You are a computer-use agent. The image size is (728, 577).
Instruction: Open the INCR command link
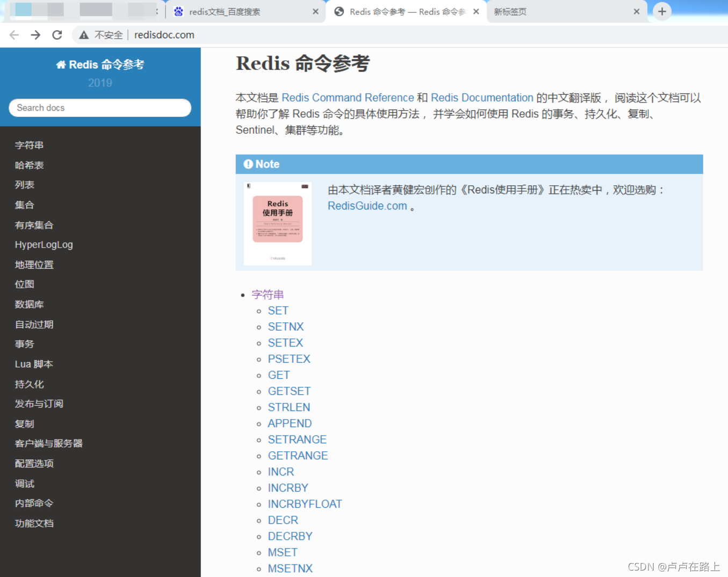pos(281,472)
